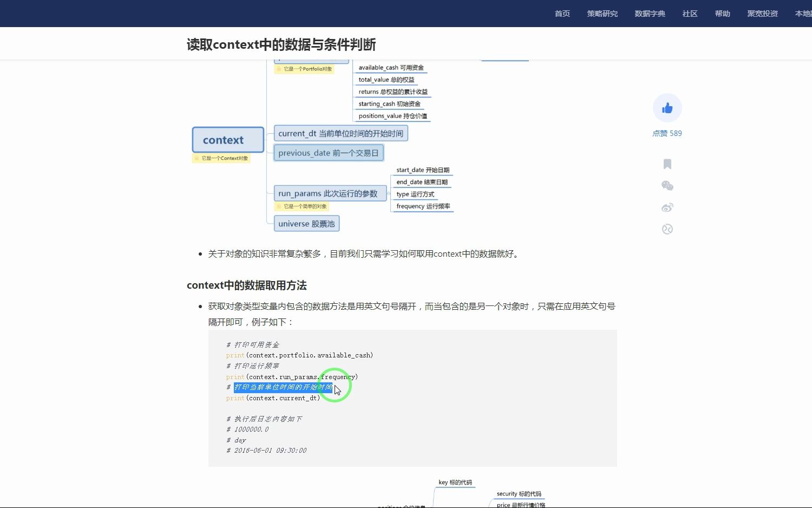Click page title 读取context中的数据与条件判断

click(281, 44)
